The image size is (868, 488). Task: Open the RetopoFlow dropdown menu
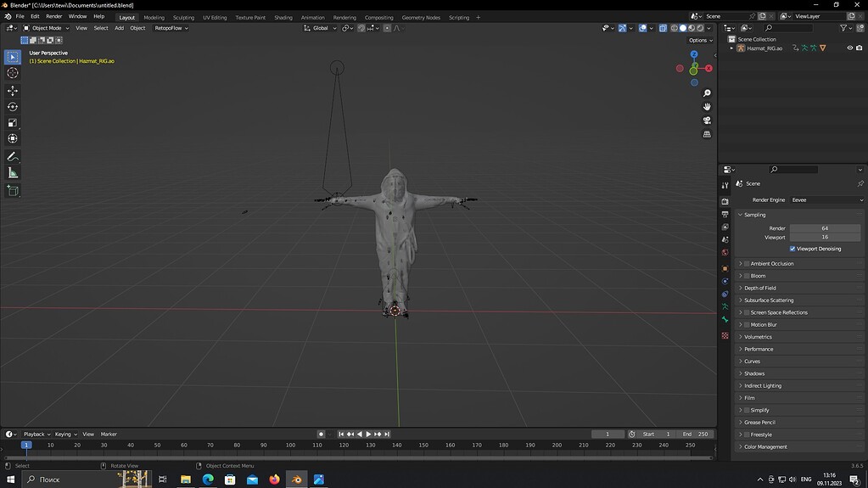(171, 28)
